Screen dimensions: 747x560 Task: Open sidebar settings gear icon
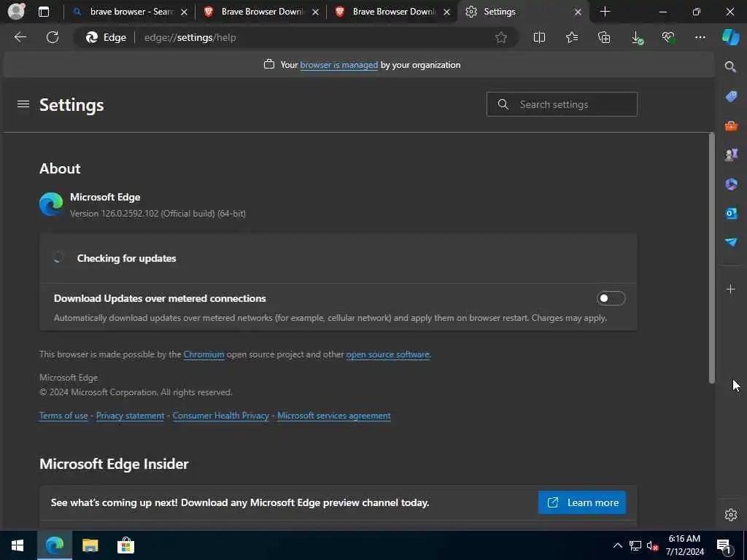[x=731, y=515]
